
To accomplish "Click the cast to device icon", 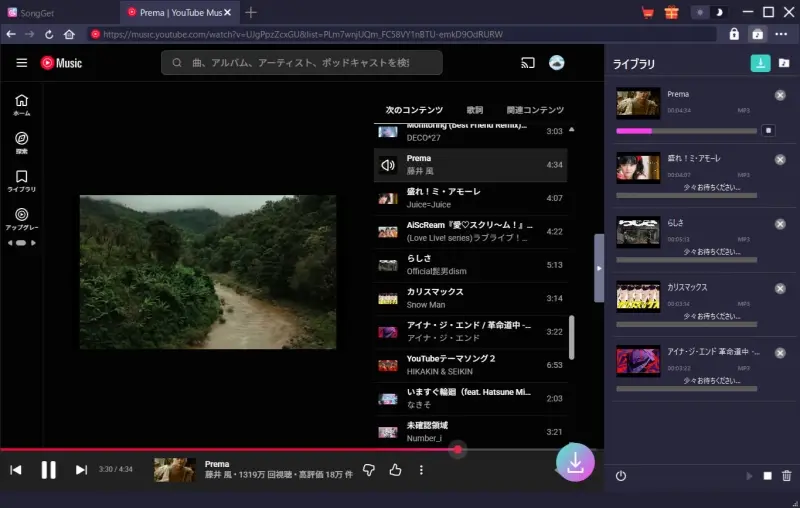I will point(528,63).
